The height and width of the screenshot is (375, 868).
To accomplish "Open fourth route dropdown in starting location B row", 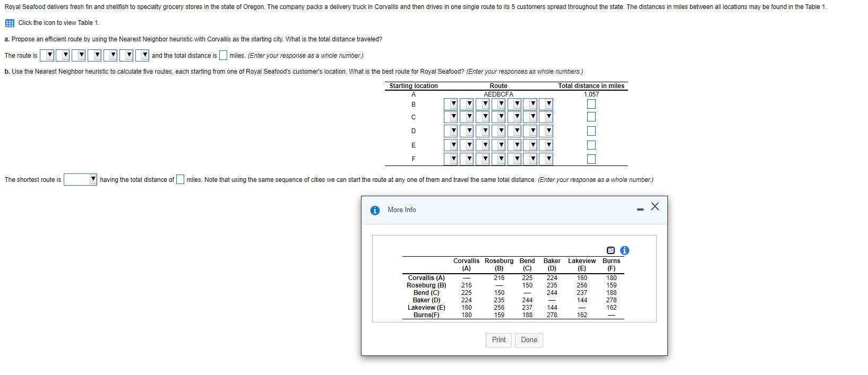I will (499, 104).
